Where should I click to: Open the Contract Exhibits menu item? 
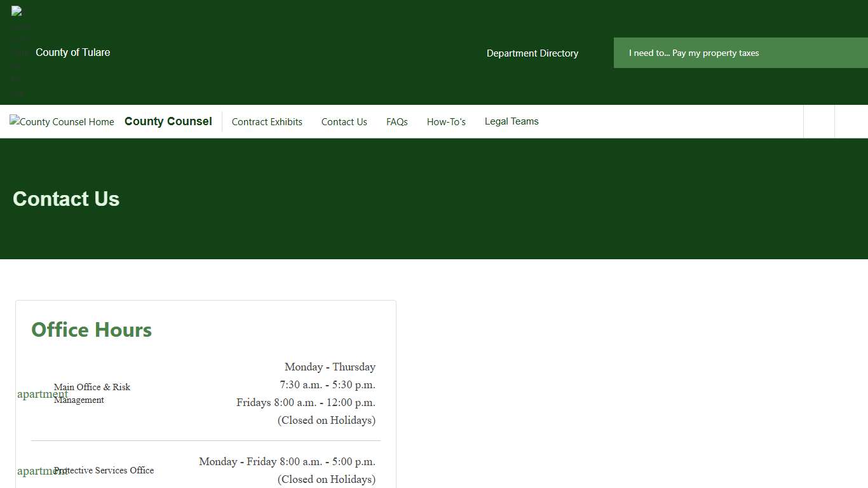click(x=267, y=121)
